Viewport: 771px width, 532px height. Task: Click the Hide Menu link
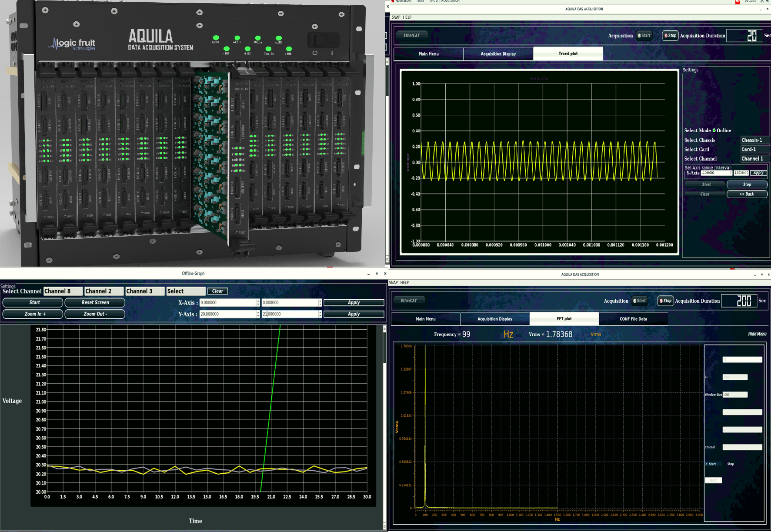(757, 334)
